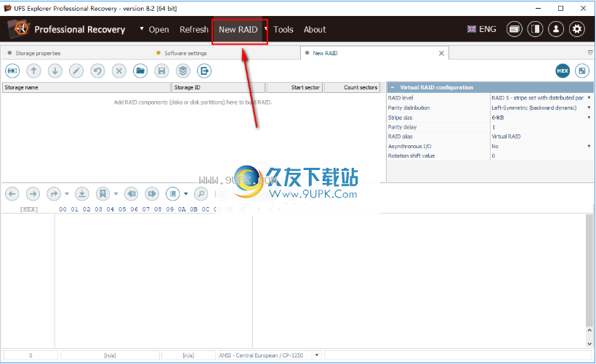Edit the Rotation shift value field
Screen dimensions: 596x364
[541, 155]
